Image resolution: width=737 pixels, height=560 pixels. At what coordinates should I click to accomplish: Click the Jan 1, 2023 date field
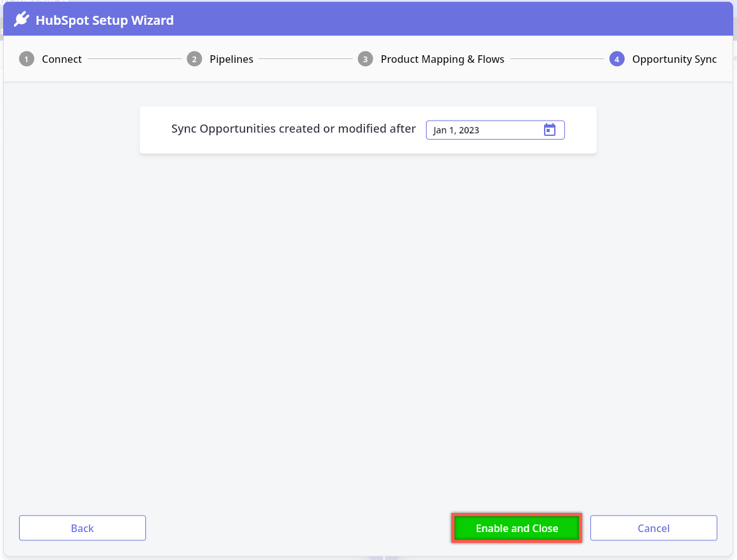[482, 130]
